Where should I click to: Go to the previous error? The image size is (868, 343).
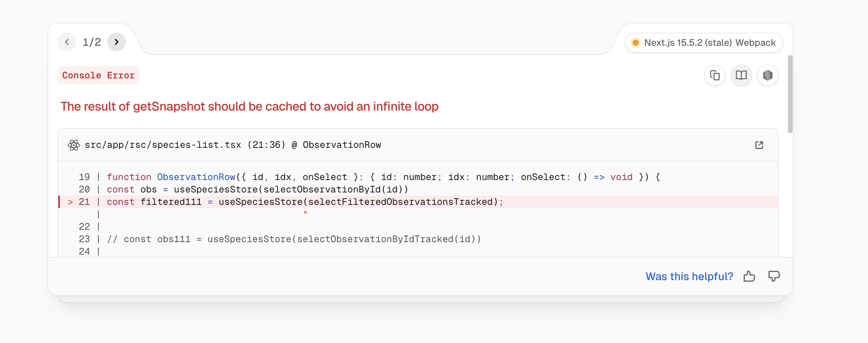[x=67, y=42]
